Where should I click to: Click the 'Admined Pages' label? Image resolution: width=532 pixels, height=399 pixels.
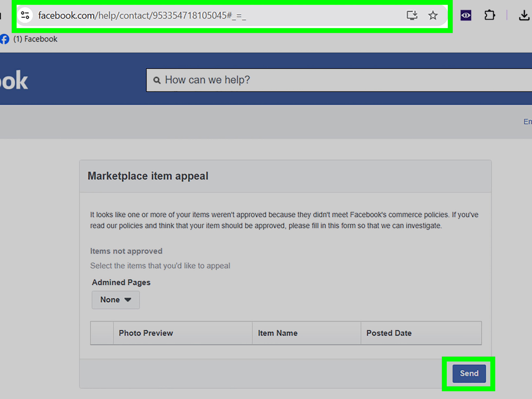tap(121, 282)
